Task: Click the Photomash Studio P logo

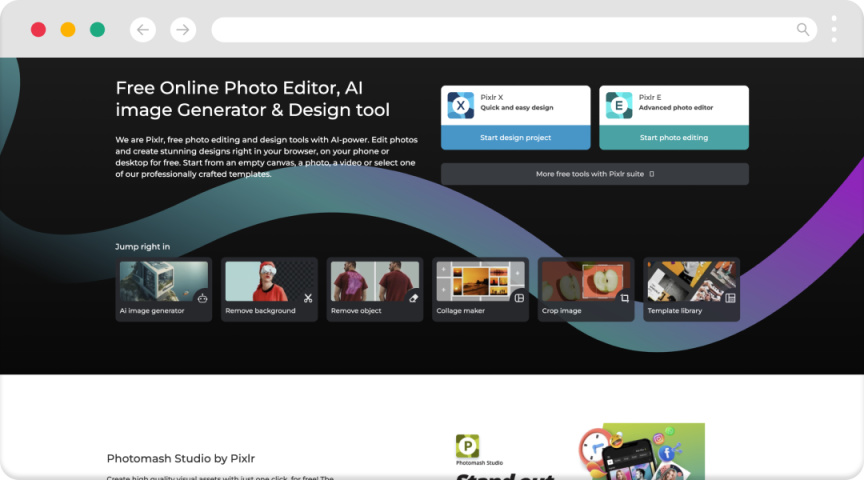Action: pyautogui.click(x=467, y=446)
